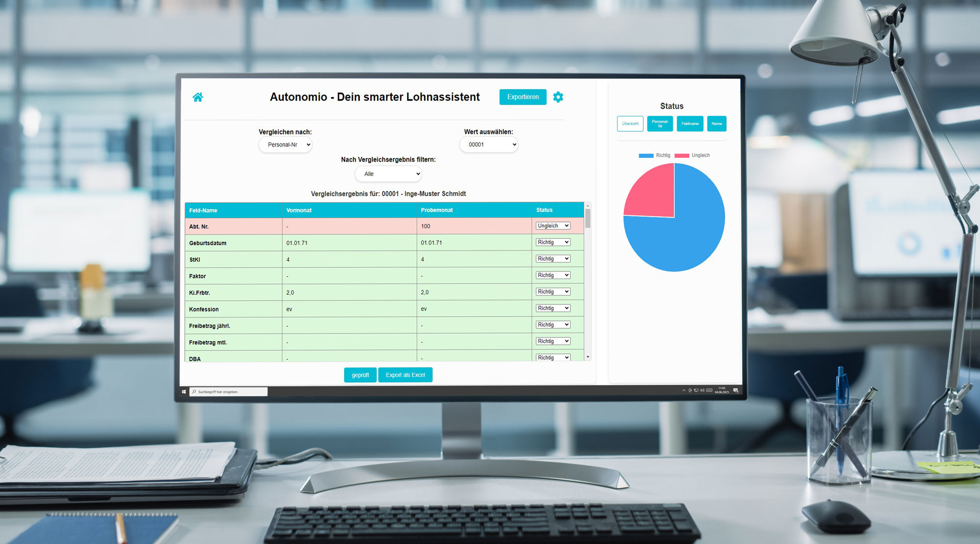The width and height of the screenshot is (980, 544).
Task: Click the Windows Start button
Action: tap(184, 392)
